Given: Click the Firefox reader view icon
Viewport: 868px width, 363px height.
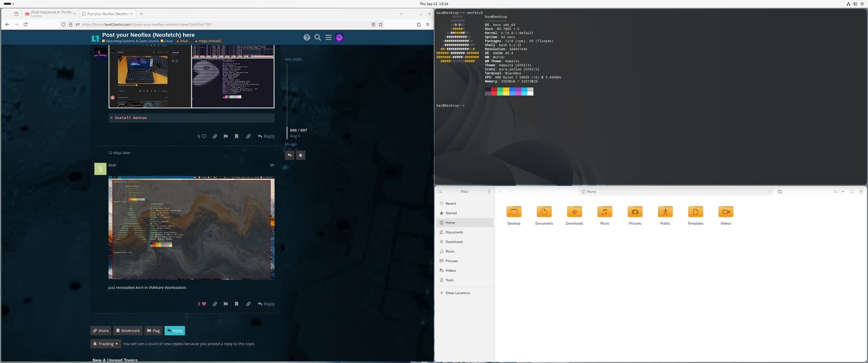Looking at the screenshot, I should [373, 24].
